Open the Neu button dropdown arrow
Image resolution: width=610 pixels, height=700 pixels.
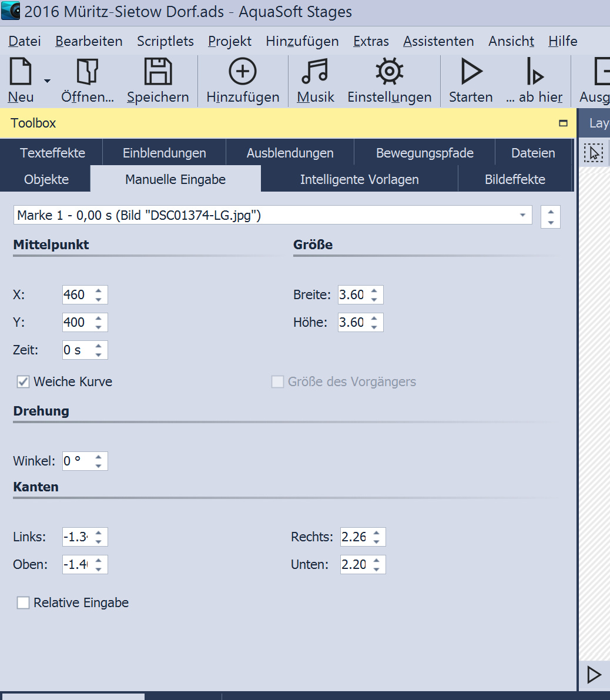pos(48,81)
